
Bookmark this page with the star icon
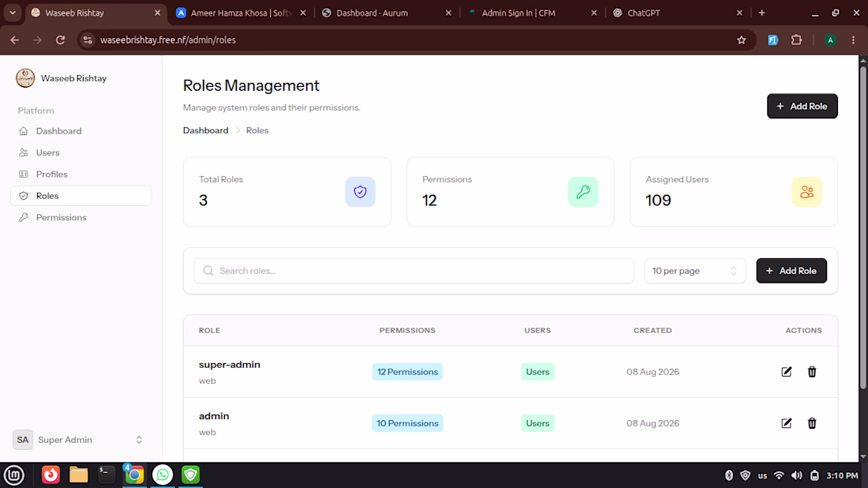741,40
